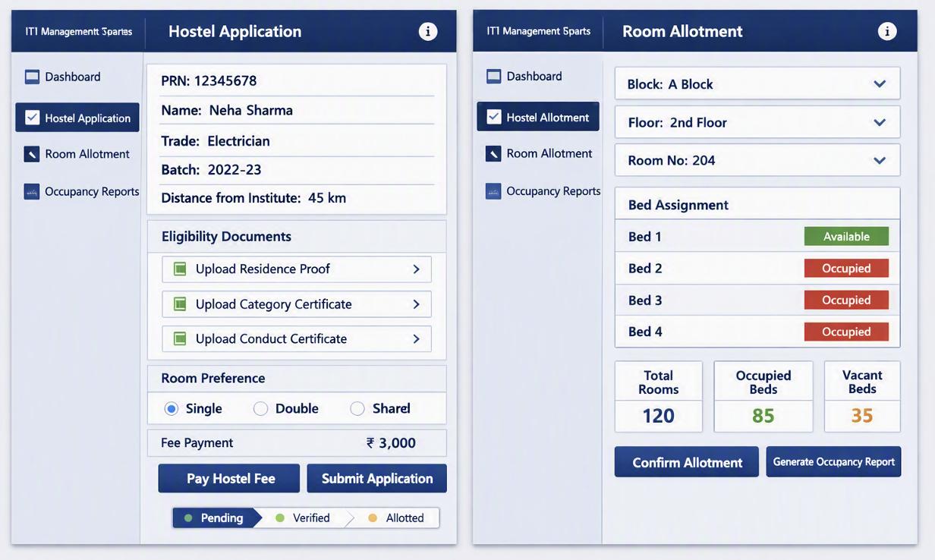This screenshot has width=935, height=560.
Task: Click the Distance from Institute: 45 km line
Action: pyautogui.click(x=297, y=198)
